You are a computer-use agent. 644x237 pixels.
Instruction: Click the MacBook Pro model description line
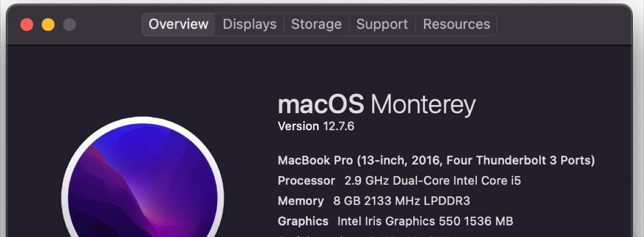coord(436,160)
